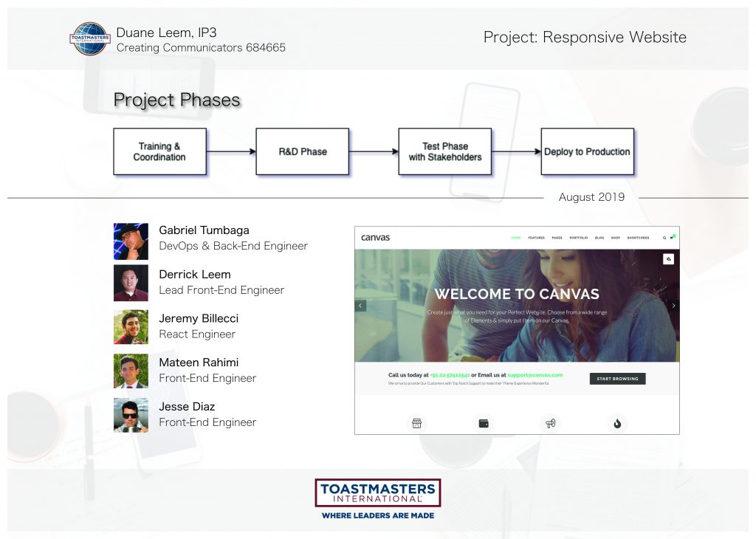Click the megaphone icon in the features row
The image size is (756, 539).
(x=550, y=423)
